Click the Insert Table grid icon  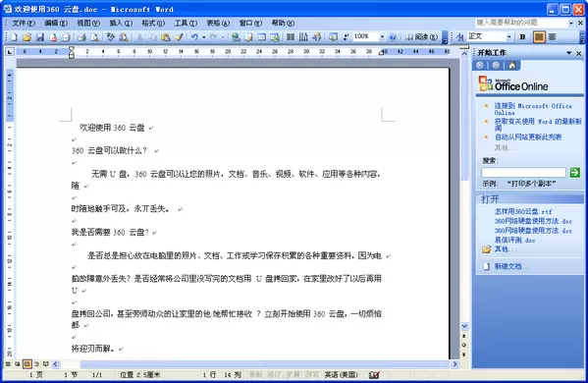click(x=262, y=37)
